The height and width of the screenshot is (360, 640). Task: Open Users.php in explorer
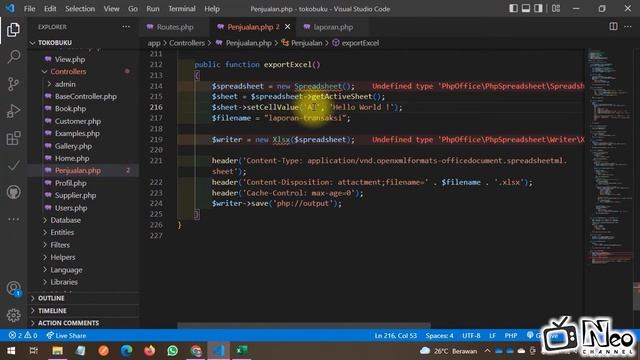[71, 208]
